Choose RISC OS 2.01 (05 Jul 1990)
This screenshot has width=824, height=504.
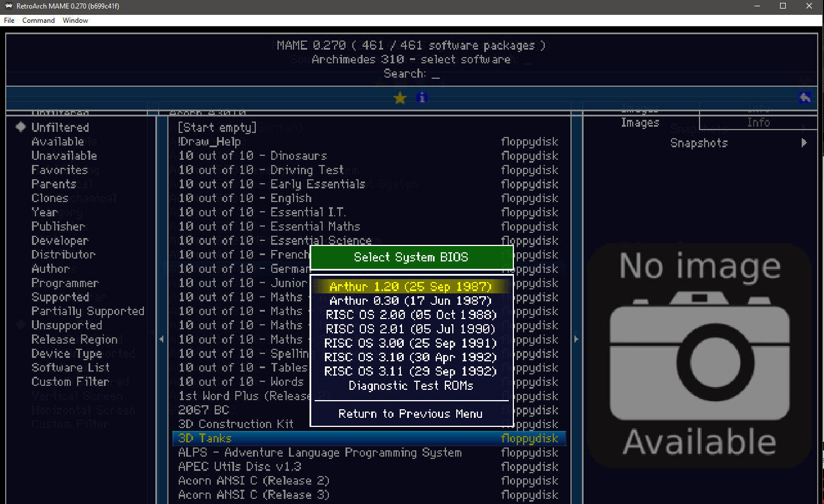point(411,329)
